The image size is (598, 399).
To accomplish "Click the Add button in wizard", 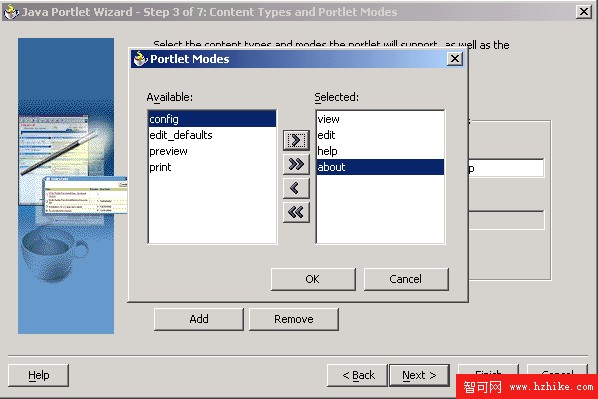I will (x=199, y=319).
